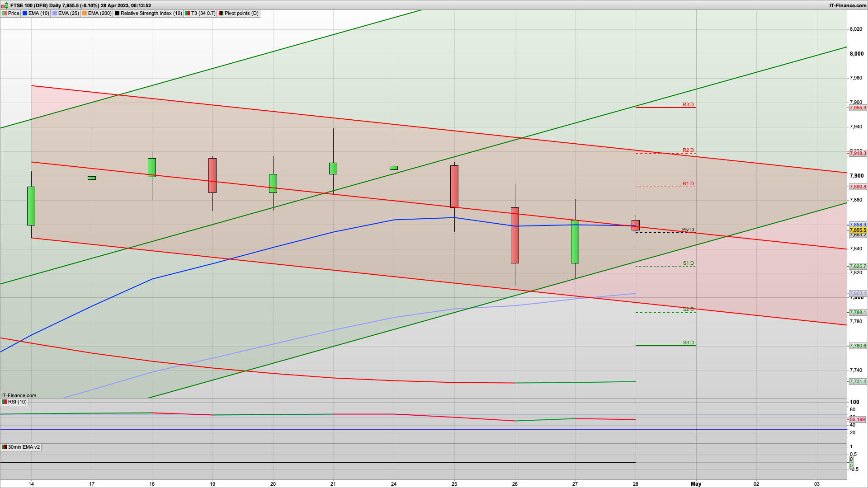Click the R3 D pivot level label
This screenshot has width=868, height=488.
point(688,104)
